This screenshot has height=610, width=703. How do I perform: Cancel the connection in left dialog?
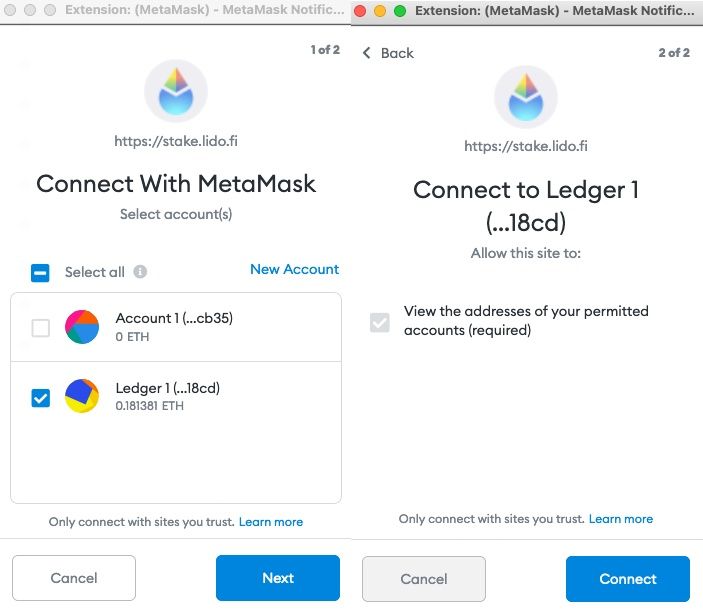tap(74, 578)
